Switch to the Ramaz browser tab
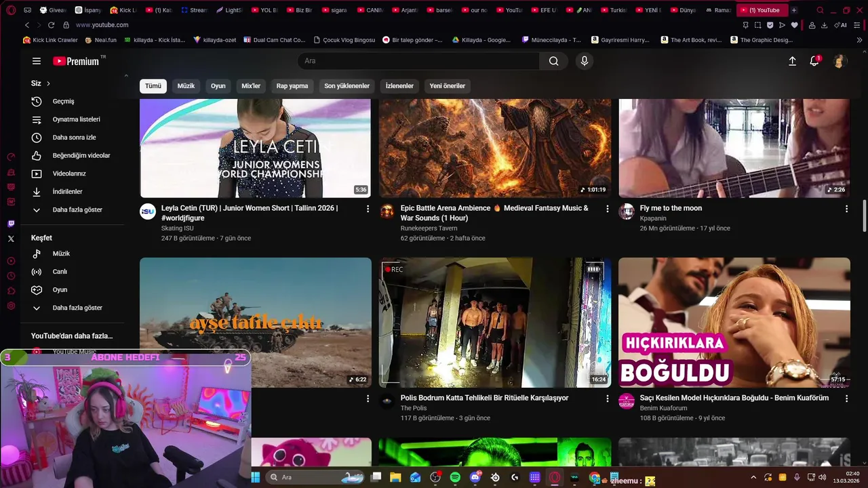Screen dimensions: 868x488 [718, 10]
